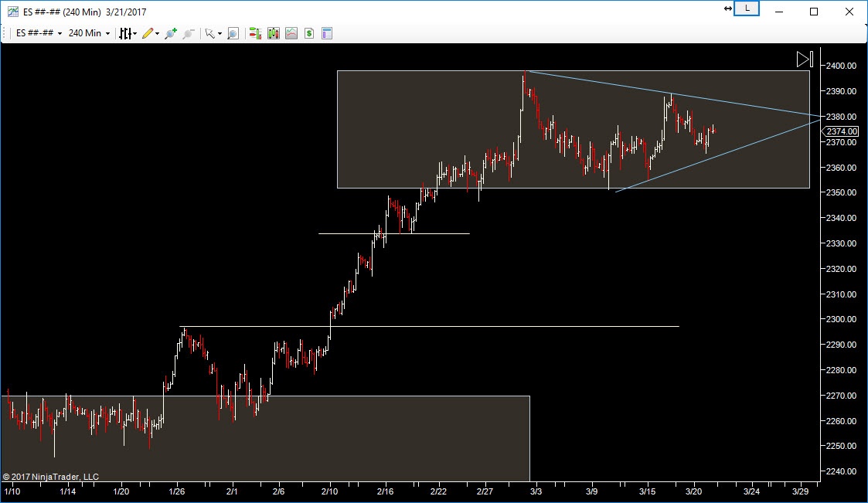Open the Indicators chart icon
The width and height of the screenshot is (868, 503).
pyautogui.click(x=291, y=33)
